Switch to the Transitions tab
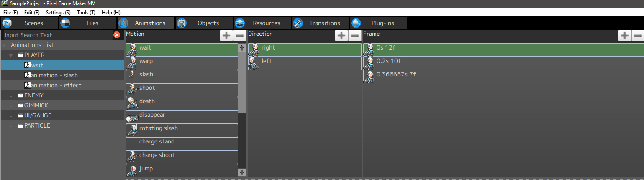Viewport: 644px width, 180px height. tap(320, 23)
